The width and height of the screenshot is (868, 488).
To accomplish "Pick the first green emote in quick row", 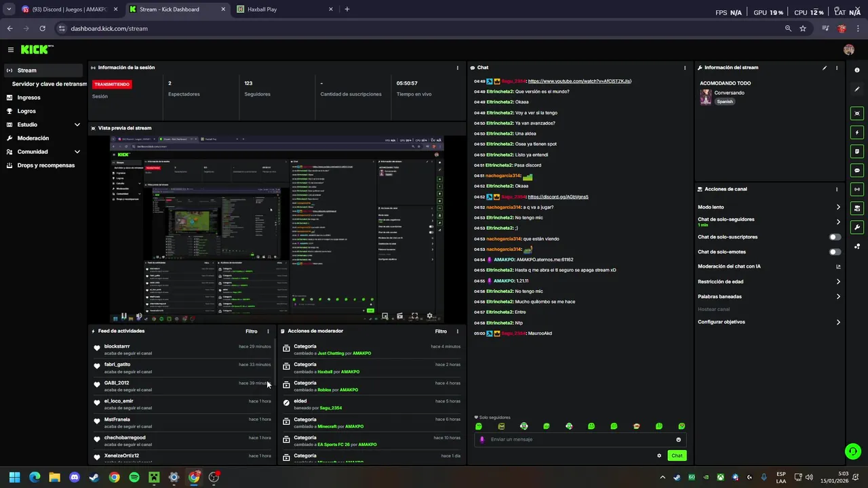I will [479, 426].
